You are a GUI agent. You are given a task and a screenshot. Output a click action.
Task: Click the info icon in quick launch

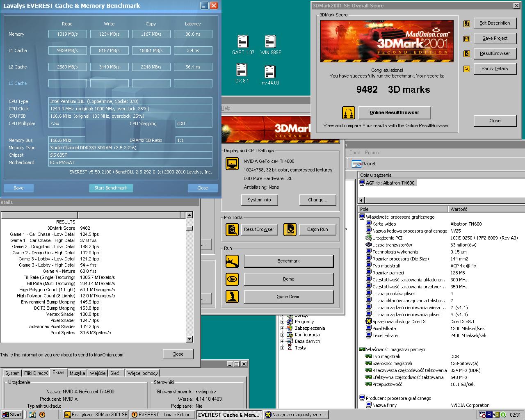tap(42, 415)
